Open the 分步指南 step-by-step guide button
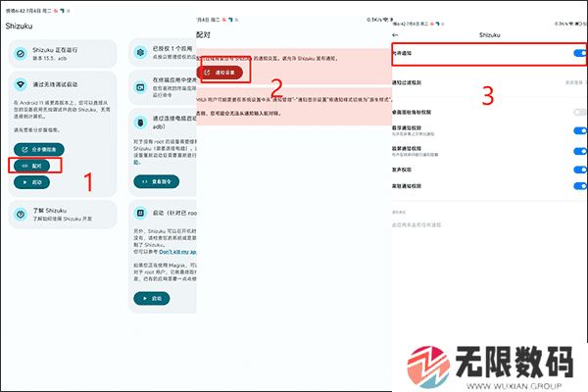Image resolution: width=588 pixels, height=392 pixels. pos(39,149)
